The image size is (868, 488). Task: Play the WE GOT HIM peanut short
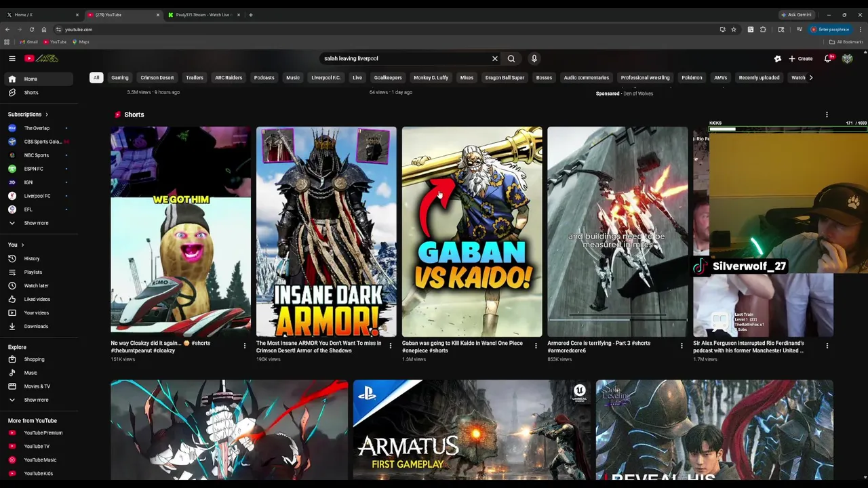point(180,231)
